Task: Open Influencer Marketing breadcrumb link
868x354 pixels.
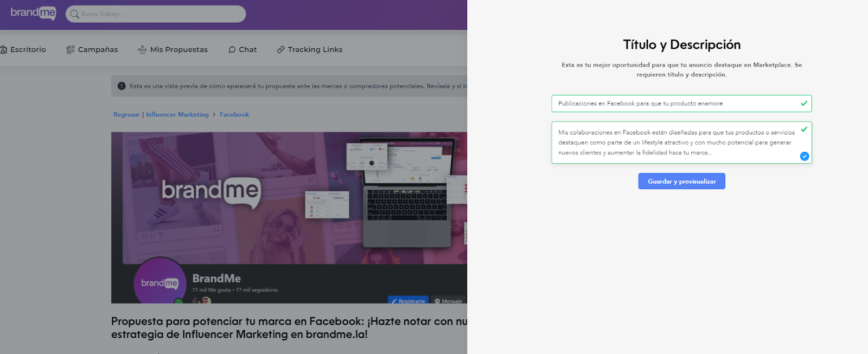Action: tap(177, 114)
